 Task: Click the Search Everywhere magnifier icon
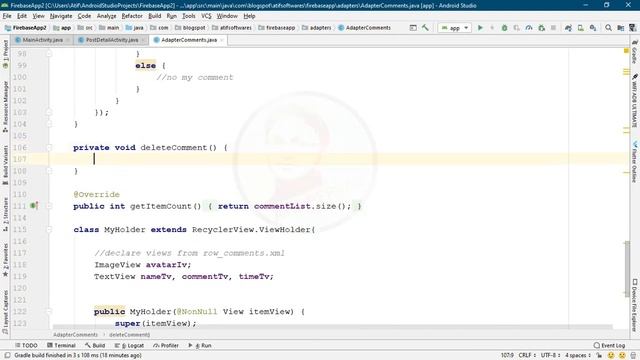tap(608, 28)
